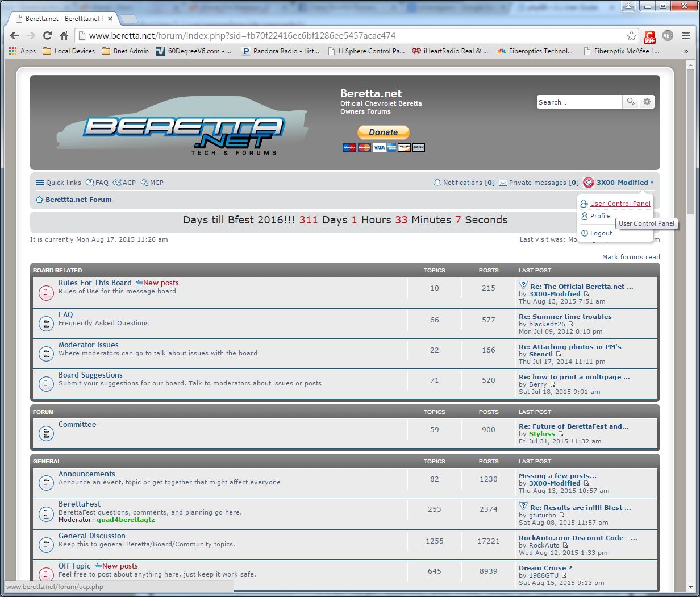Screen dimensions: 700x597
Task: Click the forum search magnifier icon
Action: click(x=631, y=102)
